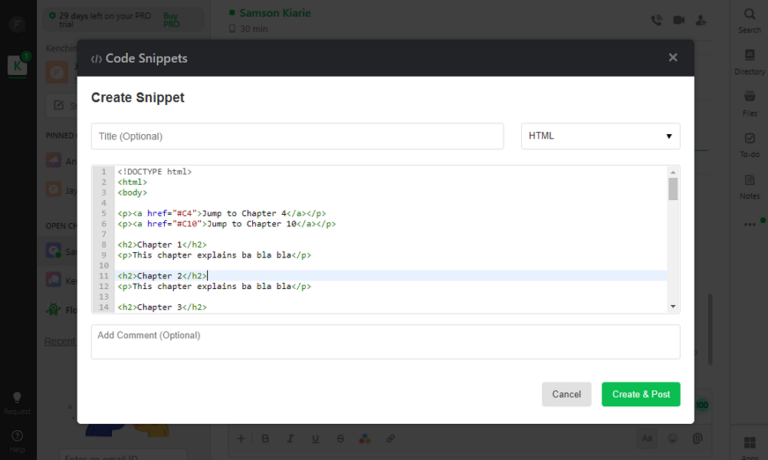Image resolution: width=768 pixels, height=460 pixels.
Task: Click the add member icon
Action: (701, 19)
